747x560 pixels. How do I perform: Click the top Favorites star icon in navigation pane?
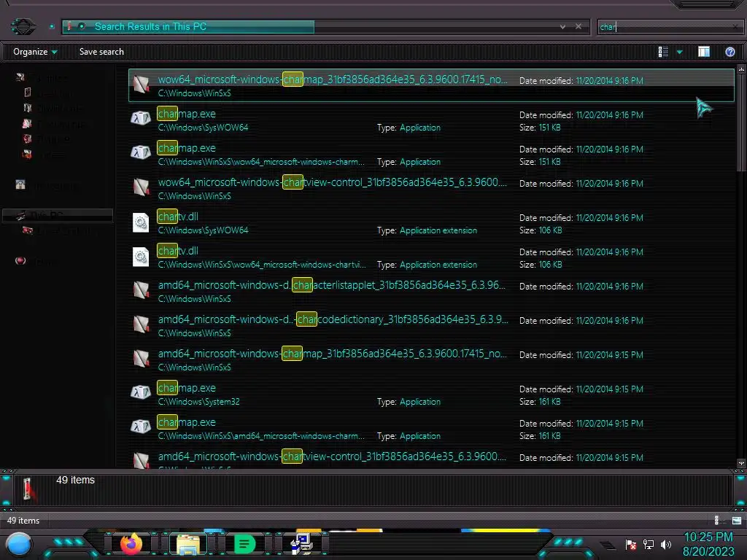pos(20,77)
